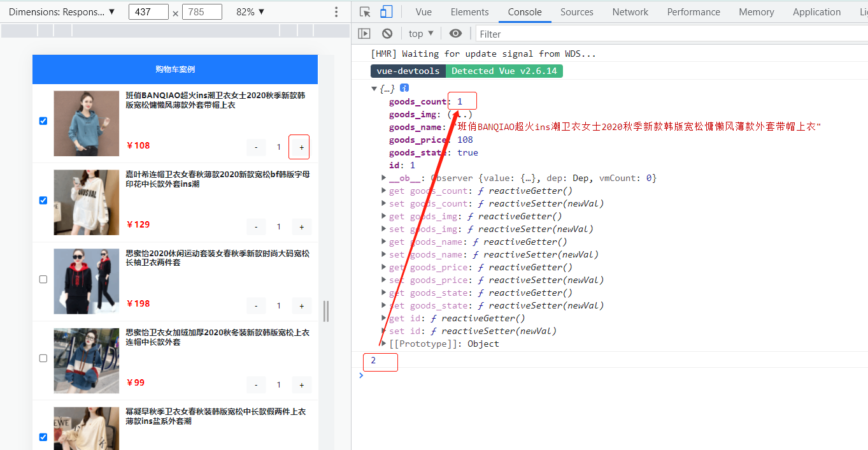The height and width of the screenshot is (450, 868).
Task: Activate the inspect element picker icon
Action: coord(365,12)
